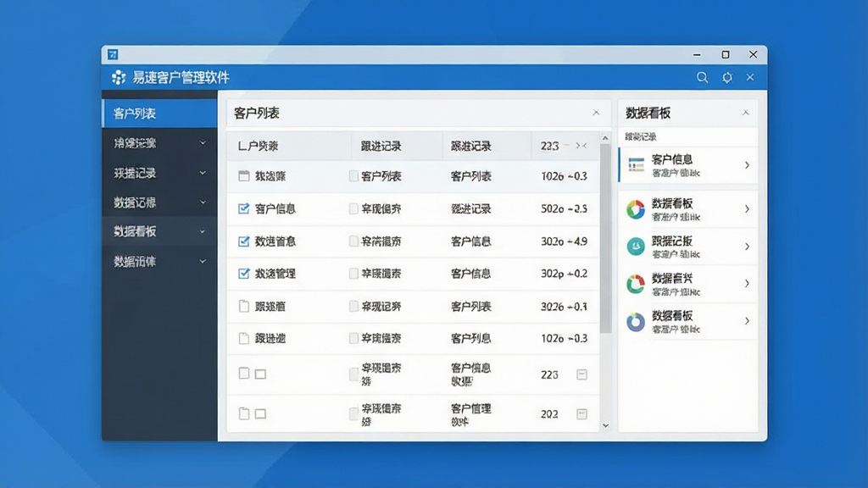Click the red-green ring chart icon
868x488 pixels.
point(636,284)
